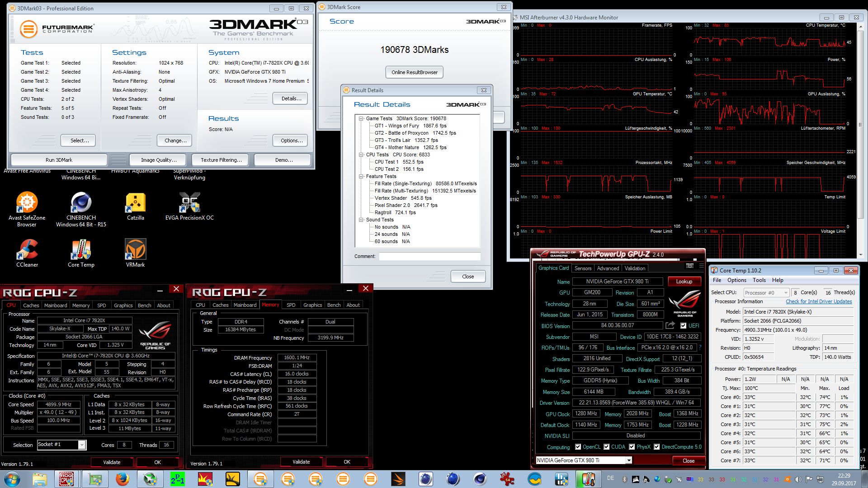Collapse the CPU Tests tree node
The image size is (868, 488).
coord(361,155)
